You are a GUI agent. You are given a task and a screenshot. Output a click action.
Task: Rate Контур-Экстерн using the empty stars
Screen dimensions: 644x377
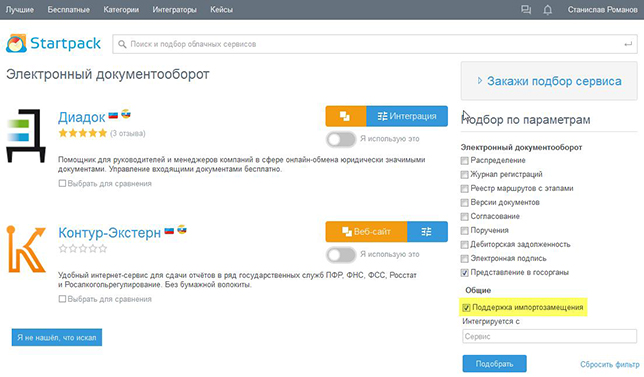point(83,248)
